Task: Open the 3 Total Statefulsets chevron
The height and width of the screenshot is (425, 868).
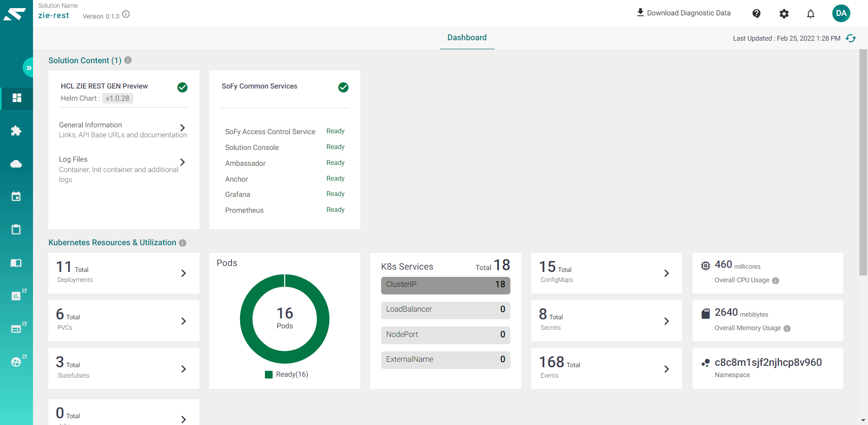Action: (184, 369)
